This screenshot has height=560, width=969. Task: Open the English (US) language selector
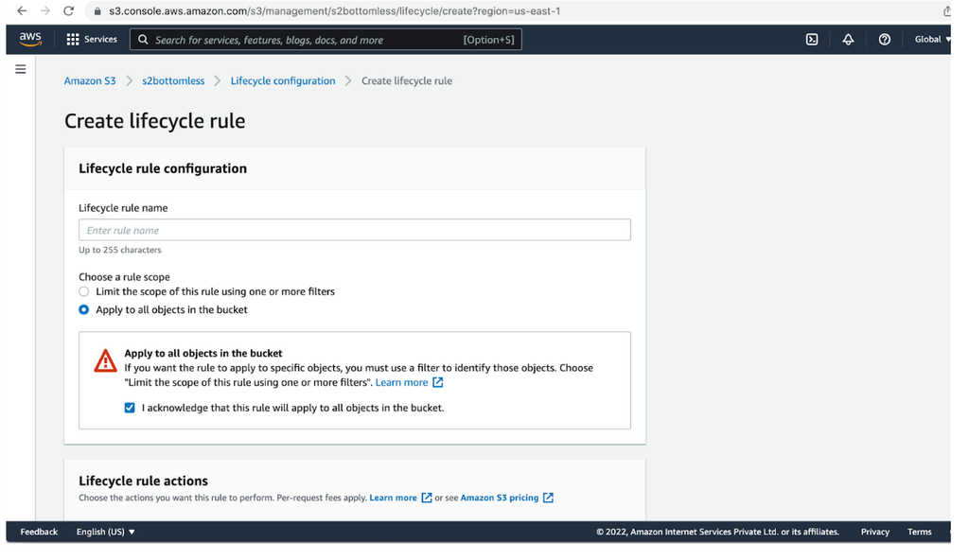click(105, 532)
